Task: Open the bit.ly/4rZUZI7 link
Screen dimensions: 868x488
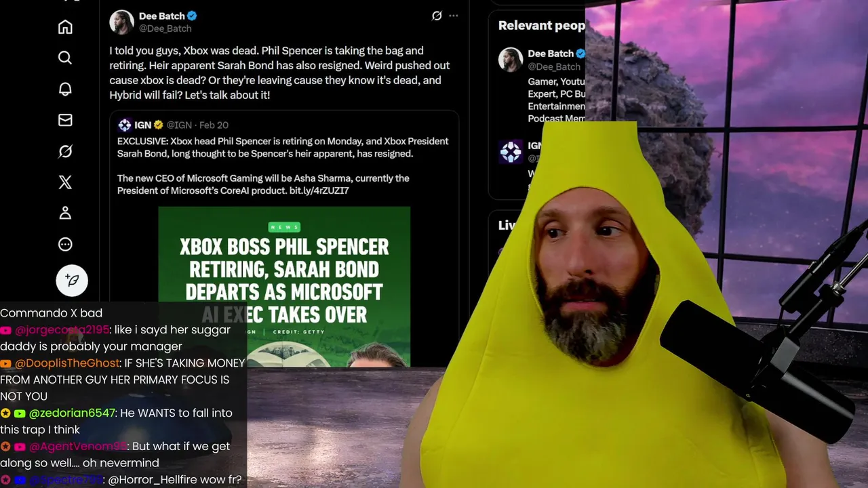Action: [x=319, y=190]
